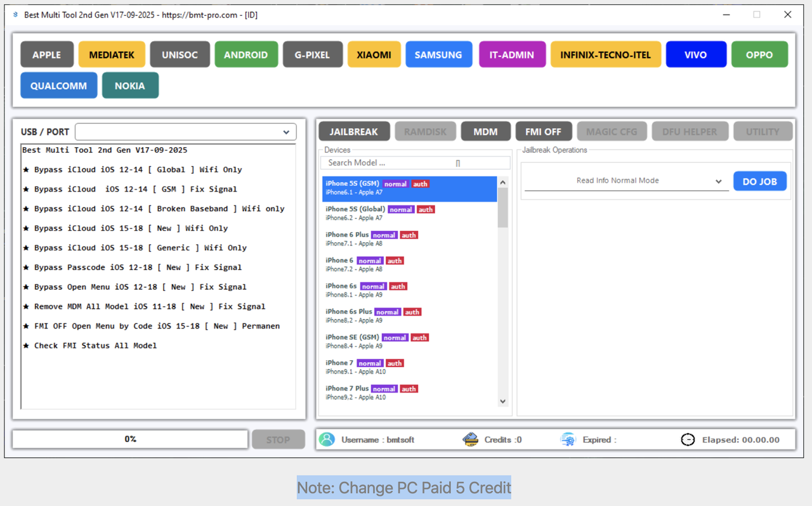Image resolution: width=812 pixels, height=506 pixels.
Task: Select the QUALCOMM section
Action: [x=59, y=86]
